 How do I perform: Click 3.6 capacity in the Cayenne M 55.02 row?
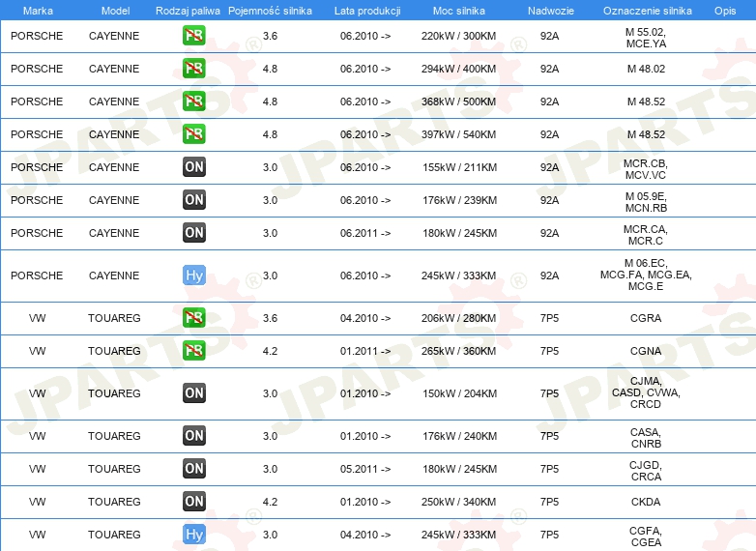click(270, 36)
